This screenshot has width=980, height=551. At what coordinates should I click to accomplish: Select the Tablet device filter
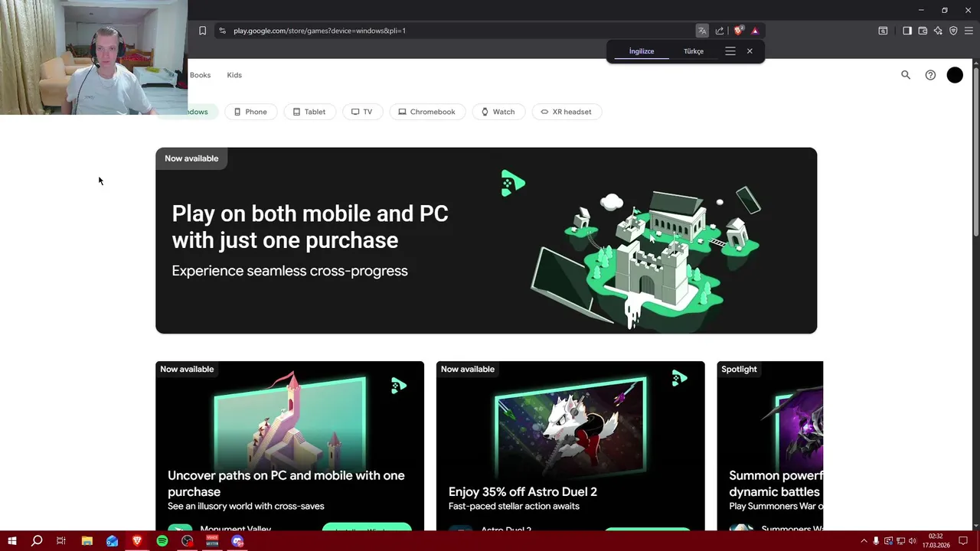click(x=309, y=112)
